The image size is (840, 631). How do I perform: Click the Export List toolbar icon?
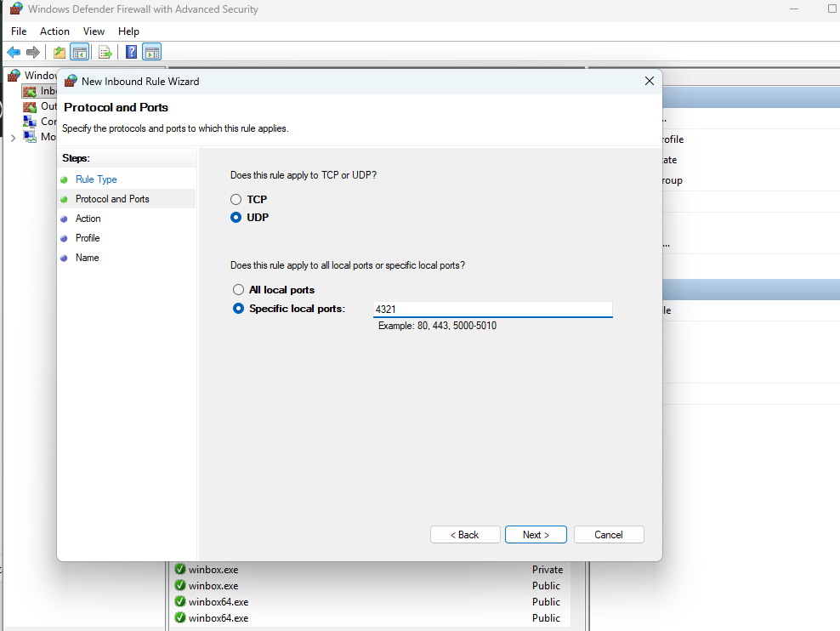[105, 52]
